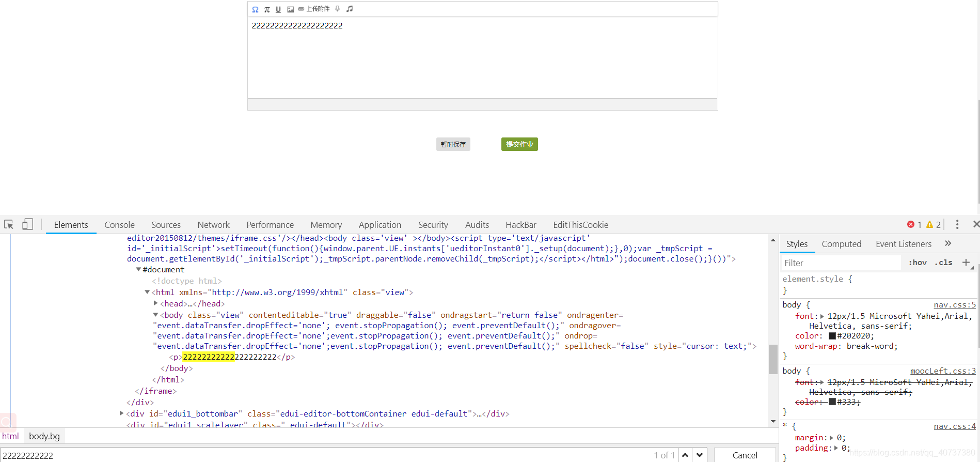
Task: Open the Console tab
Action: (x=120, y=225)
